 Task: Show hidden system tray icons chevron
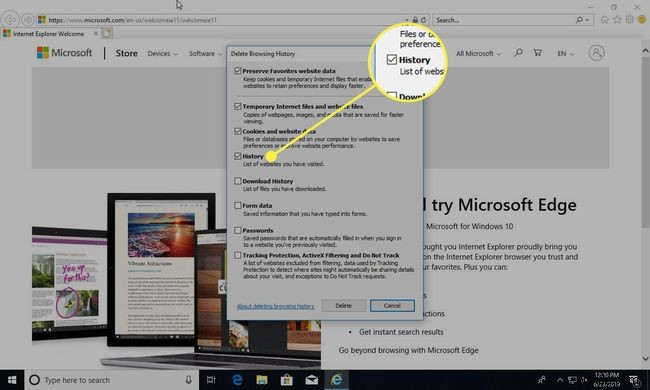click(x=560, y=380)
